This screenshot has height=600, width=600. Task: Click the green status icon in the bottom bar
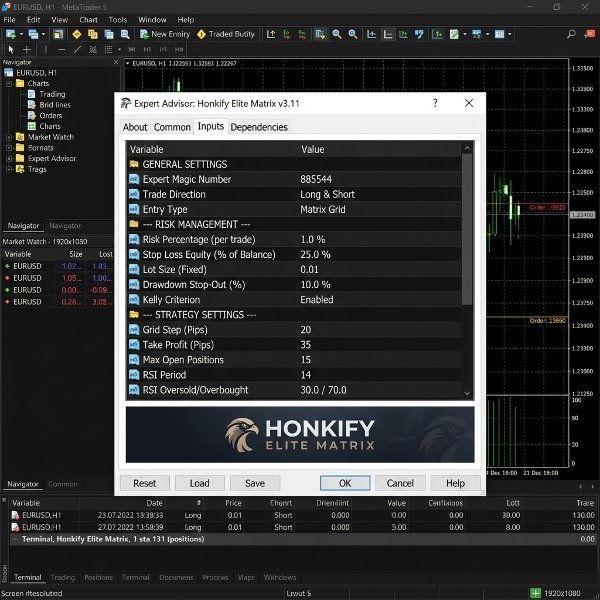(x=535, y=593)
